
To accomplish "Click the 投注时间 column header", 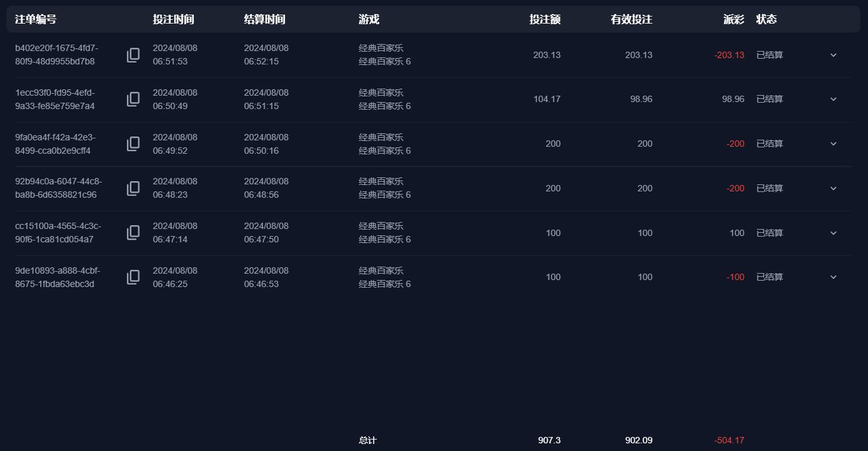I will pos(173,19).
